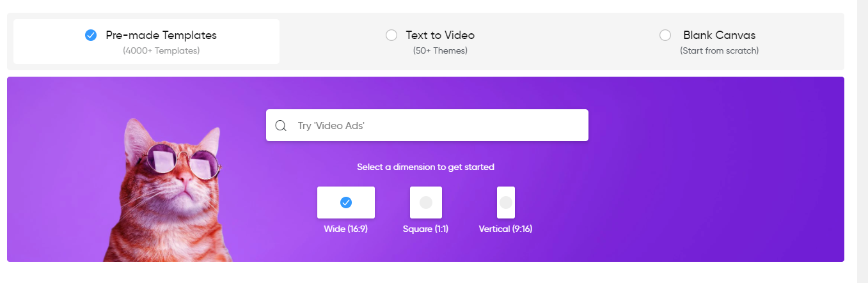
Task: Click the Wide (16:9) label
Action: [x=346, y=229]
